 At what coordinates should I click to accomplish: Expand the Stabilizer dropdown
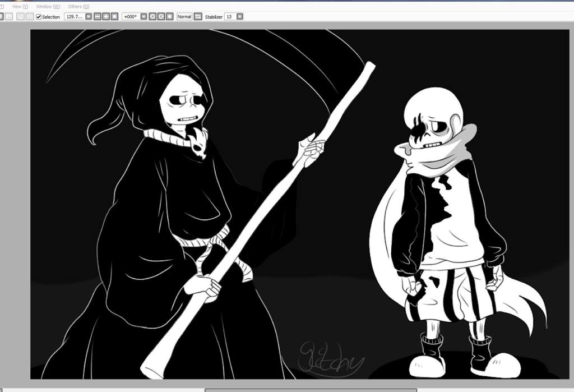[x=240, y=16]
